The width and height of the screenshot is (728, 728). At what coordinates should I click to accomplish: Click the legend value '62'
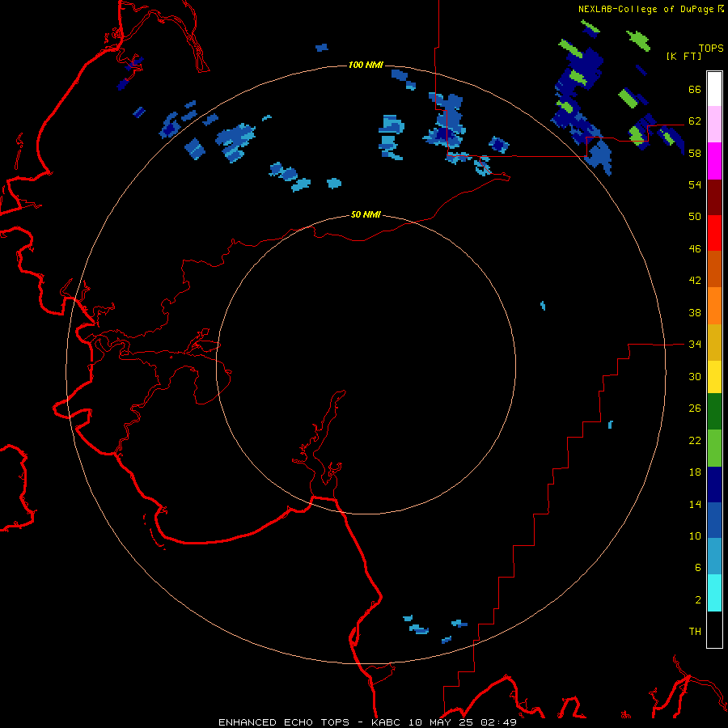pos(695,121)
